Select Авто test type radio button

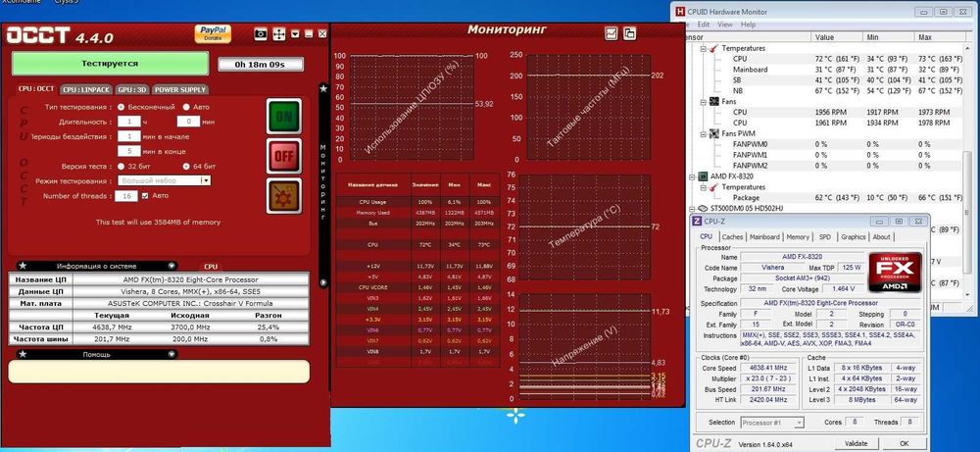[186, 107]
